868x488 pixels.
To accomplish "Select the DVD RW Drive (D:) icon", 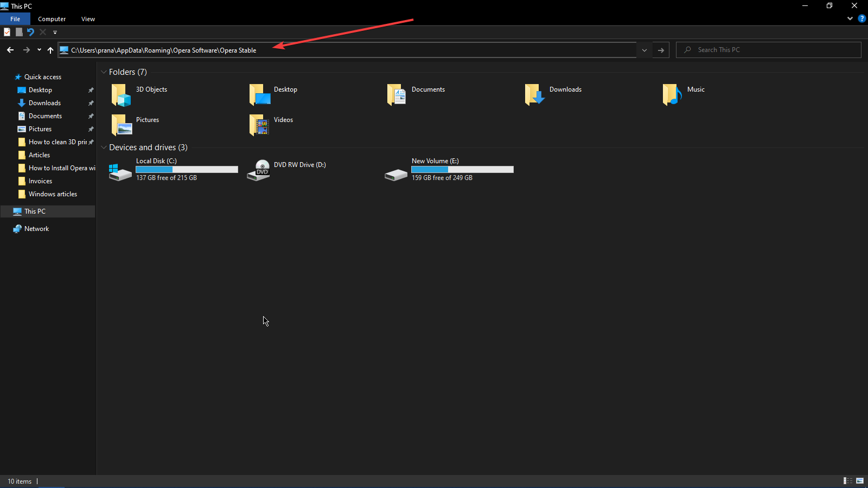I will [x=259, y=170].
